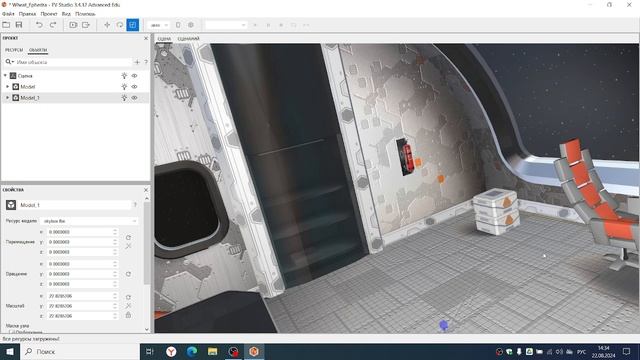
Task: Open help question mark in Проект panel
Action: (x=146, y=62)
